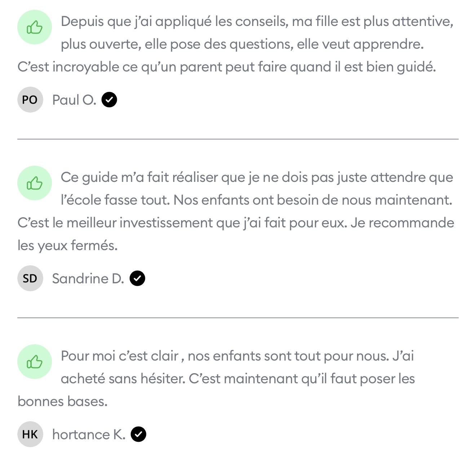
Task: Click the thumbs-up icon on Paul O.'s review
Action: coord(35,27)
